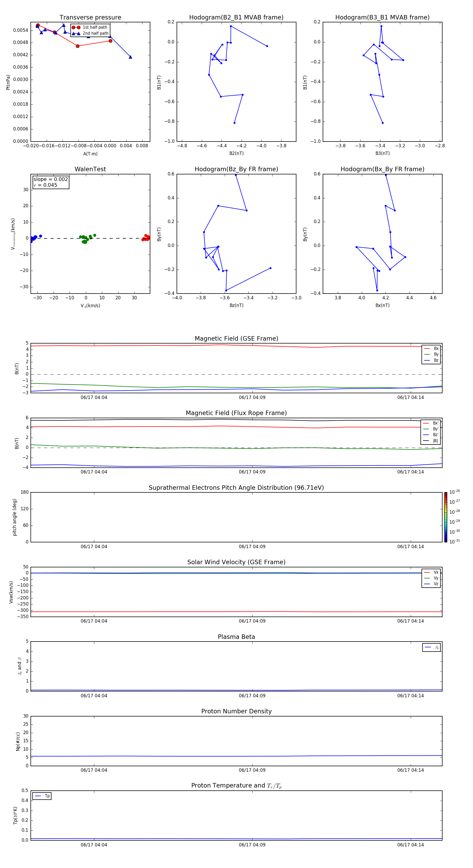Click the "B3(nT)" x-axis label

coord(382,153)
